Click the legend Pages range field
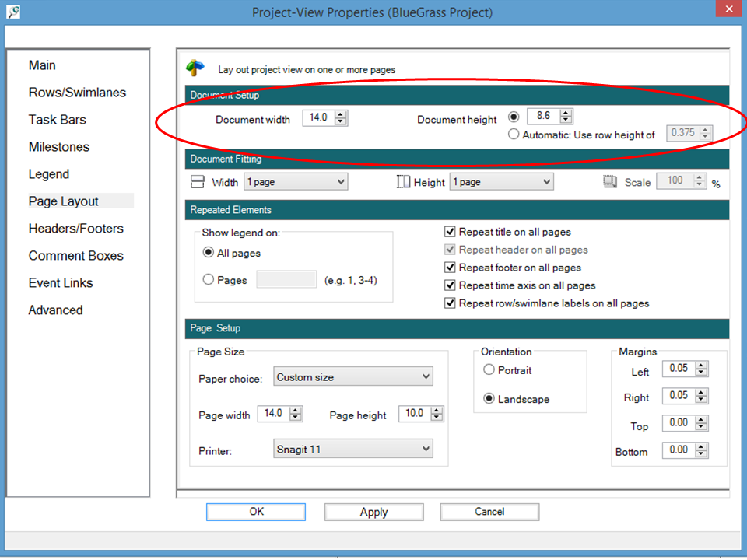747x560 pixels. (286, 279)
